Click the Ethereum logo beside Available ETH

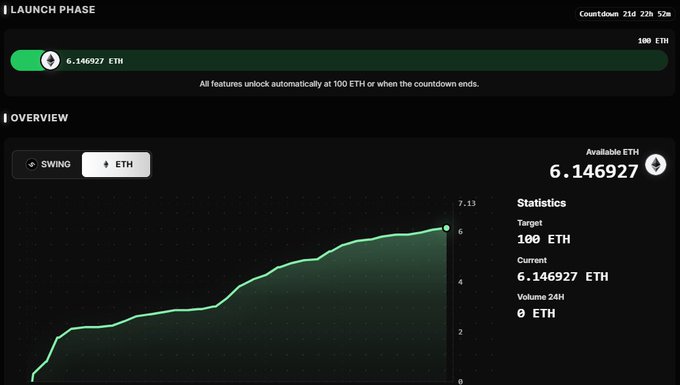coord(655,165)
